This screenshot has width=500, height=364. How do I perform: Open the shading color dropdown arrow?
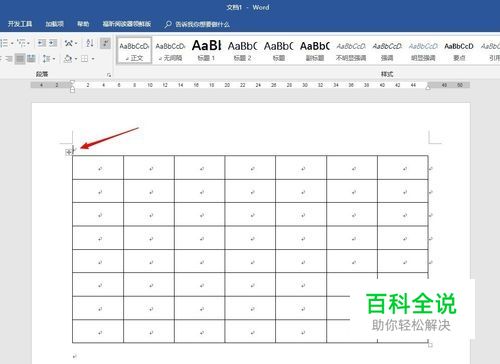click(76, 59)
